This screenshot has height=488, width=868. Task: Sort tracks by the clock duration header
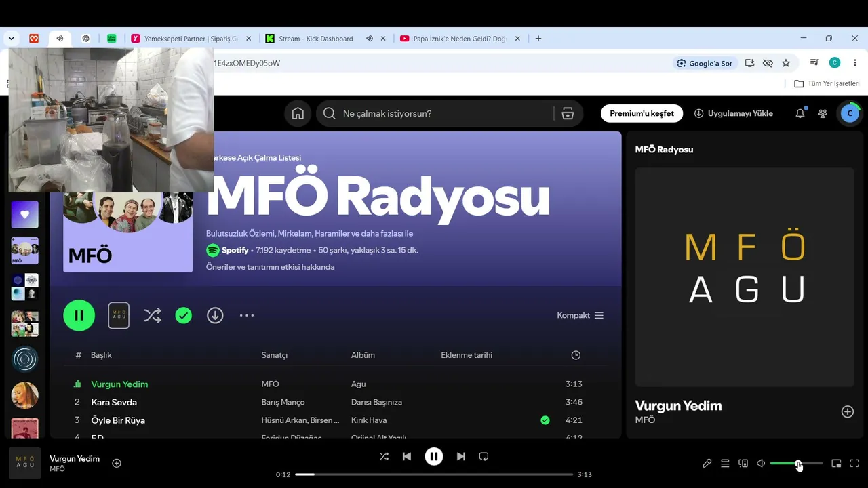click(576, 355)
